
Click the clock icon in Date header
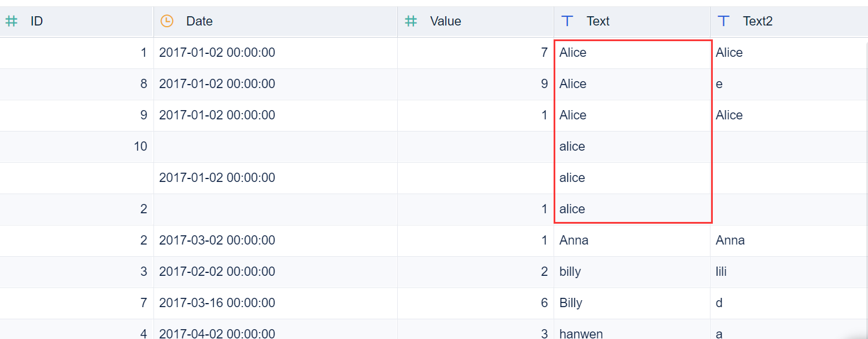tap(167, 21)
